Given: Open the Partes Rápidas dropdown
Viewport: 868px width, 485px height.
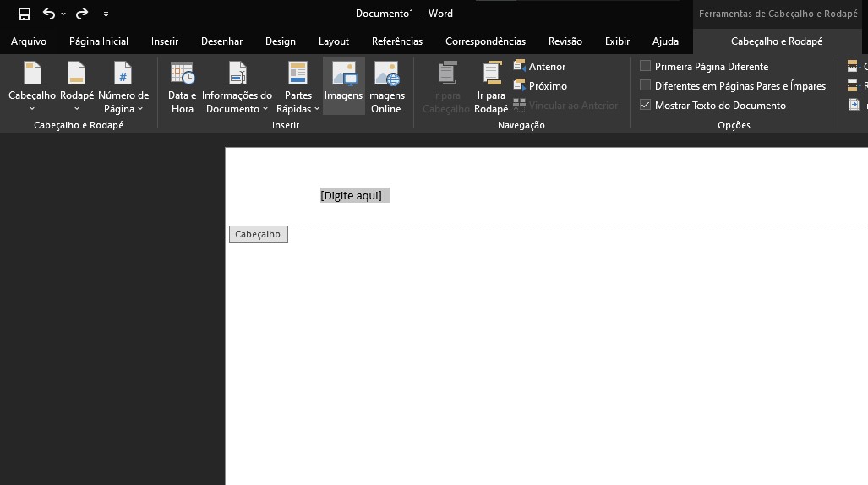Looking at the screenshot, I should [298, 87].
